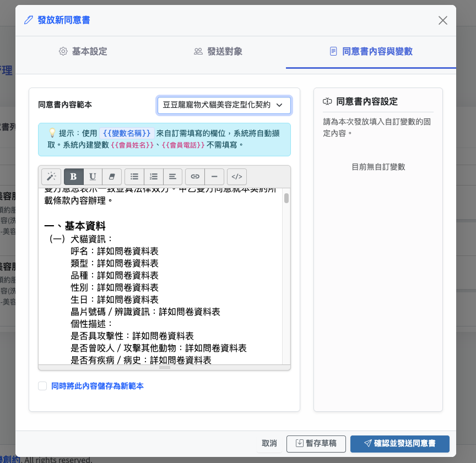Click the (一) 犬貓資訊： line
The image size is (476, 463).
pos(81,239)
